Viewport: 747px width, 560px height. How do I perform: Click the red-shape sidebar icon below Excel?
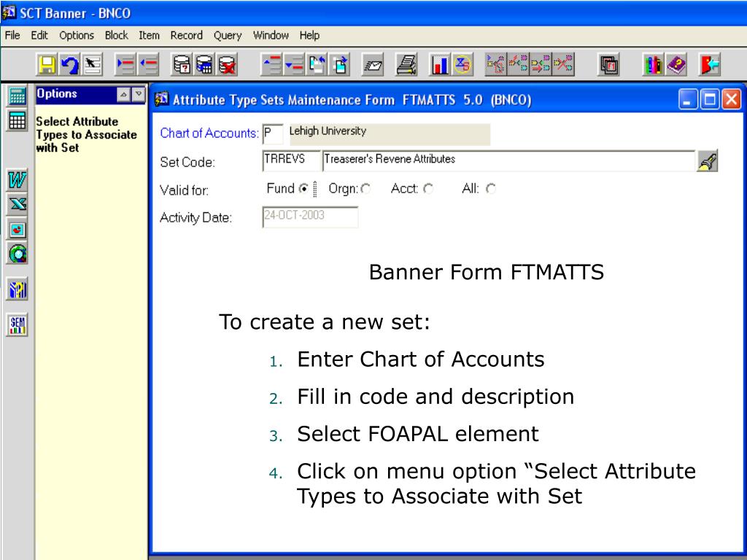click(18, 230)
